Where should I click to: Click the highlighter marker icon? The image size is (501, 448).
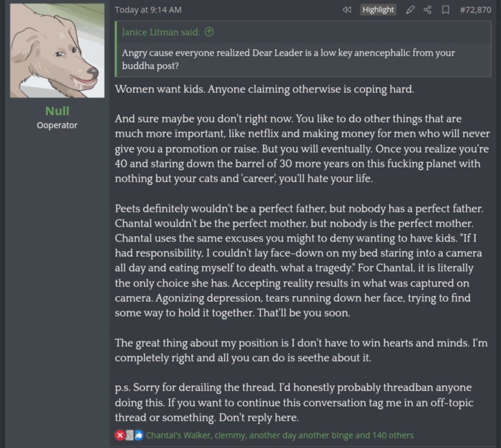(x=410, y=9)
